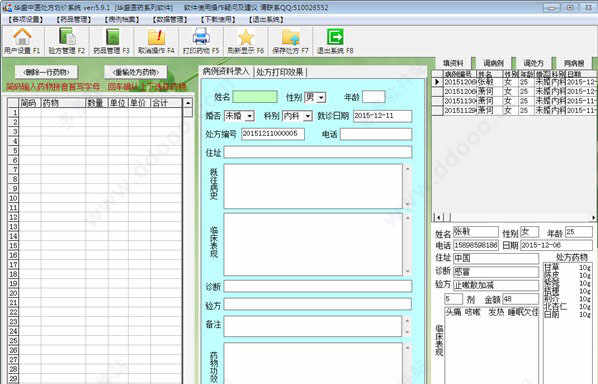Click inside the center 临床表现 text area
598x384 pixels.
coord(313,244)
